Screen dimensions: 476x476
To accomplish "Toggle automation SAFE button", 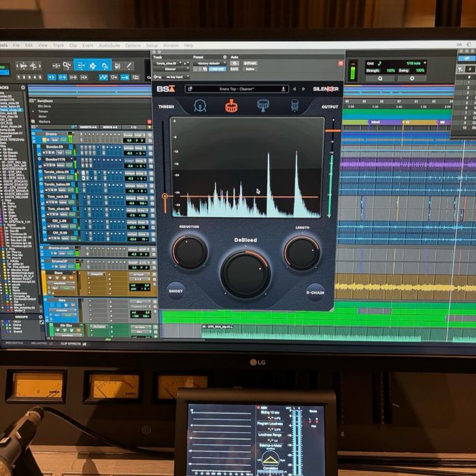I will click(x=234, y=69).
